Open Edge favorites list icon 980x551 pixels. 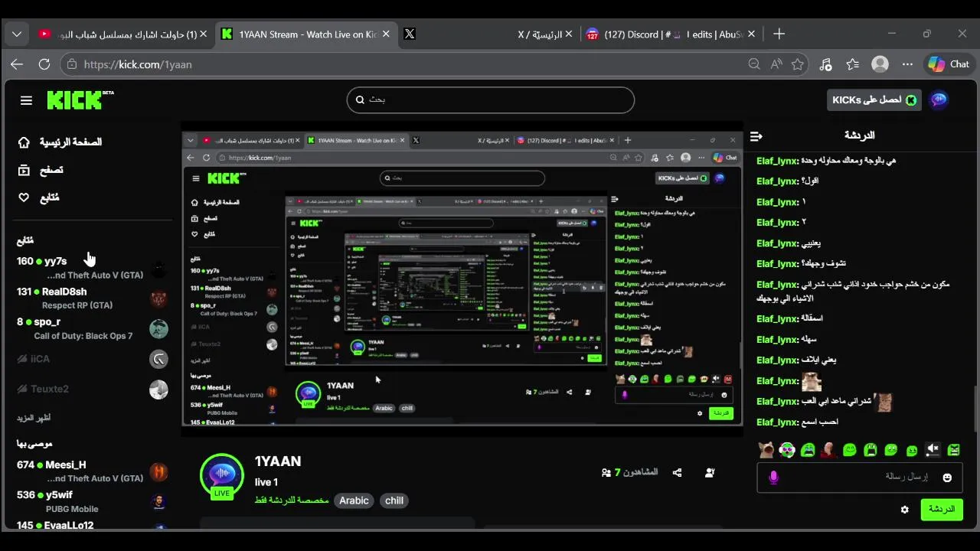click(853, 64)
